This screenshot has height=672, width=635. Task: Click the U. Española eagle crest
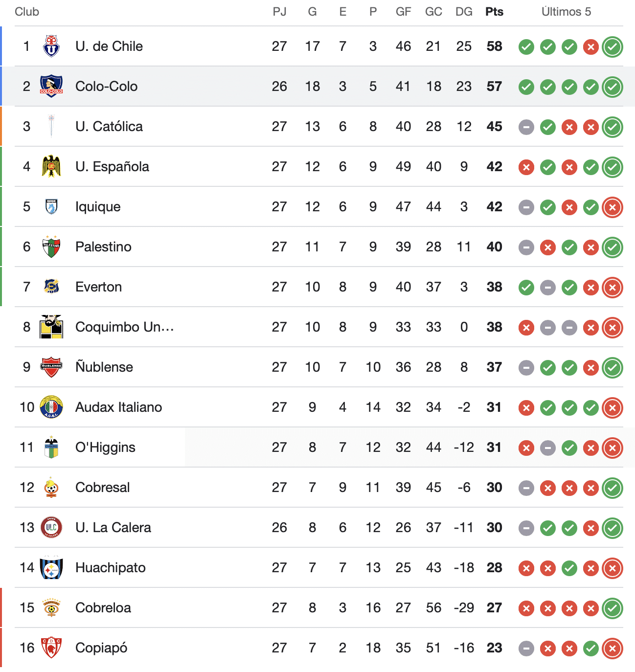(51, 167)
